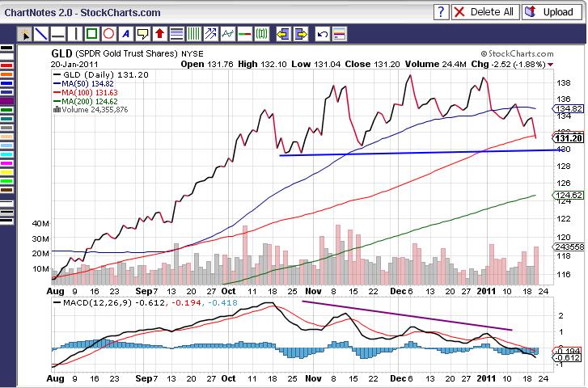This screenshot has height=388, width=588.
Task: Select the green-red segment line tool
Action: (x=244, y=34)
